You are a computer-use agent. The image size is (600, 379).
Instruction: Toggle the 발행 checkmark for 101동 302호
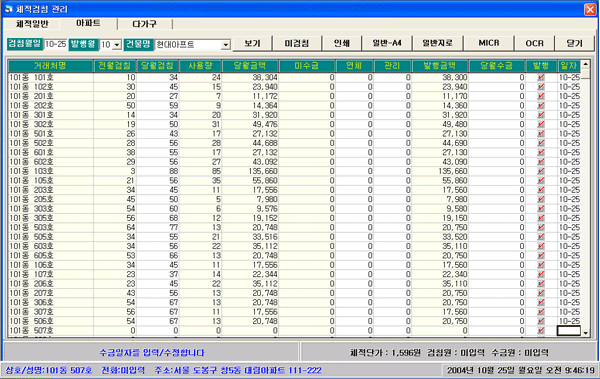pos(541,124)
